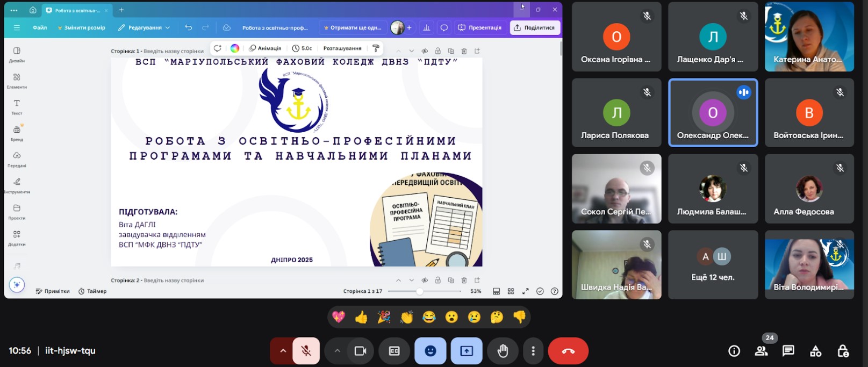The height and width of the screenshot is (367, 868).
Task: Click Resize (Змінити розмір) option
Action: [x=81, y=27]
